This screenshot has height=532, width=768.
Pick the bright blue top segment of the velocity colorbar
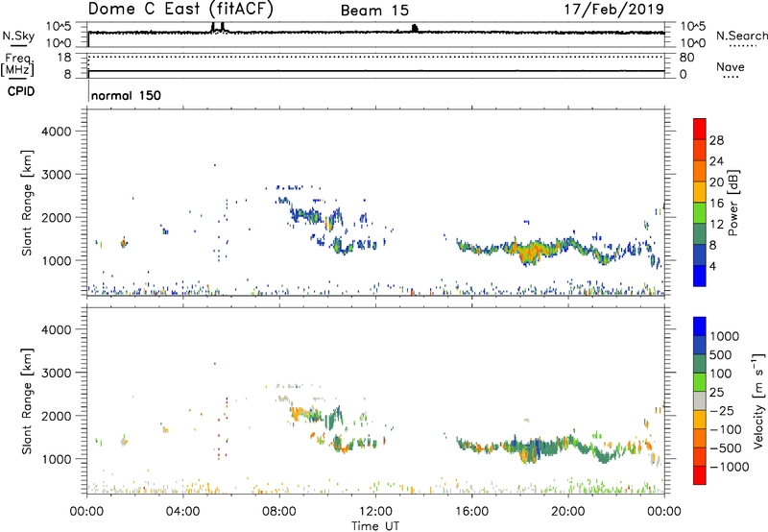point(700,326)
